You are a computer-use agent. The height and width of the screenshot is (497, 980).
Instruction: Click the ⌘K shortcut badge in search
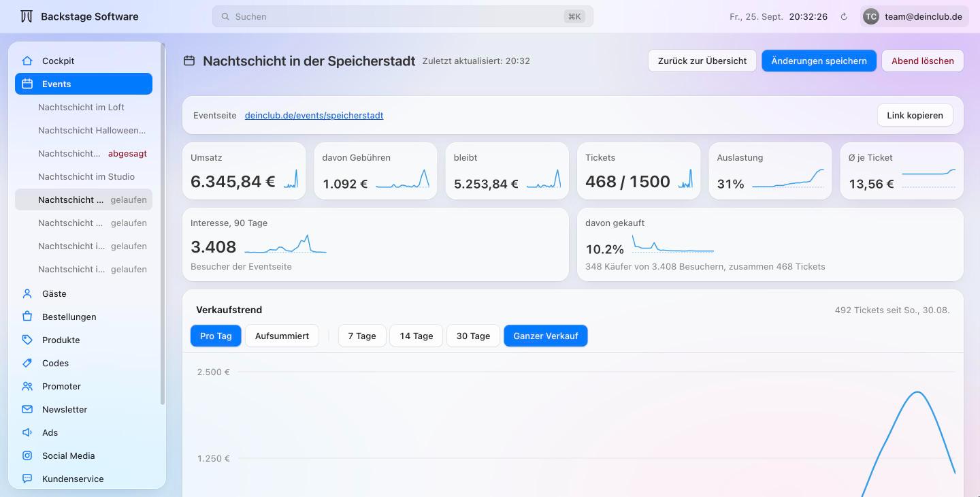(574, 16)
